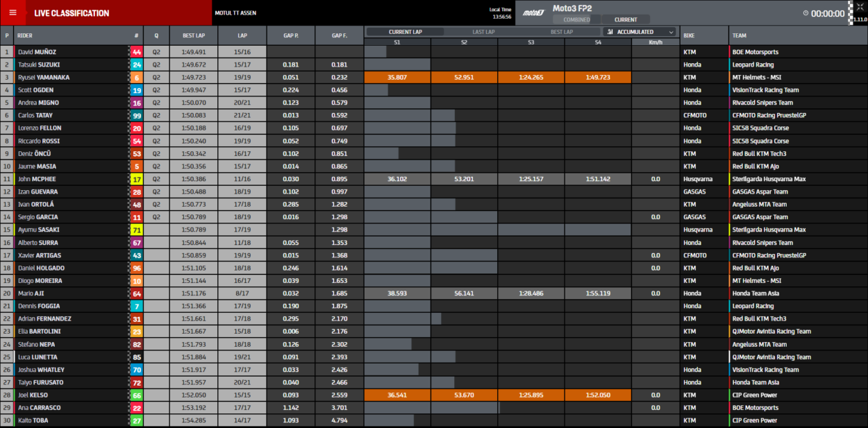Image resolution: width=868 pixels, height=428 pixels.
Task: Open the hamburger menu beside Live Classification
Action: (x=12, y=12)
